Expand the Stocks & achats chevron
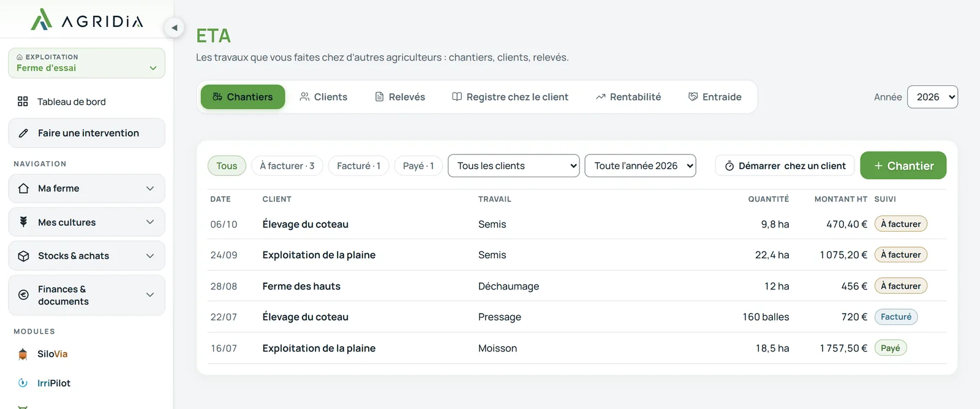The width and height of the screenshot is (980, 409). point(150,256)
